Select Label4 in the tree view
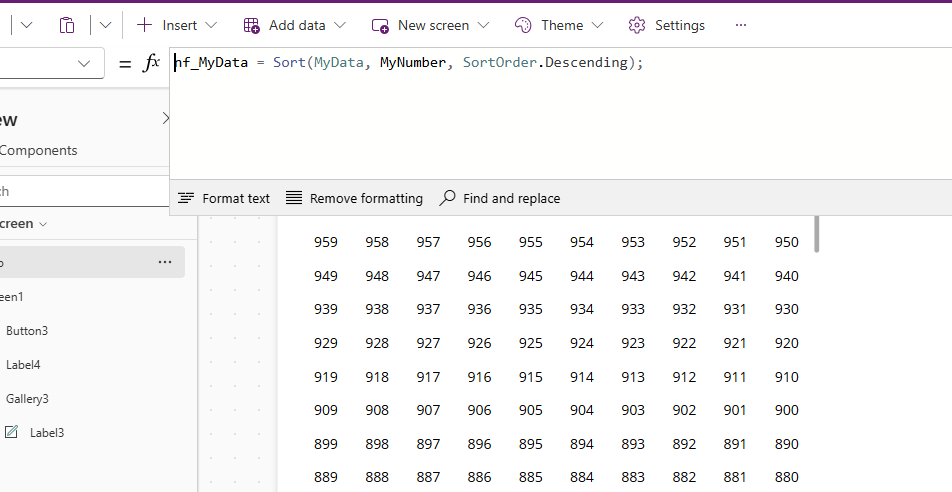This screenshot has width=952, height=492. click(x=23, y=365)
